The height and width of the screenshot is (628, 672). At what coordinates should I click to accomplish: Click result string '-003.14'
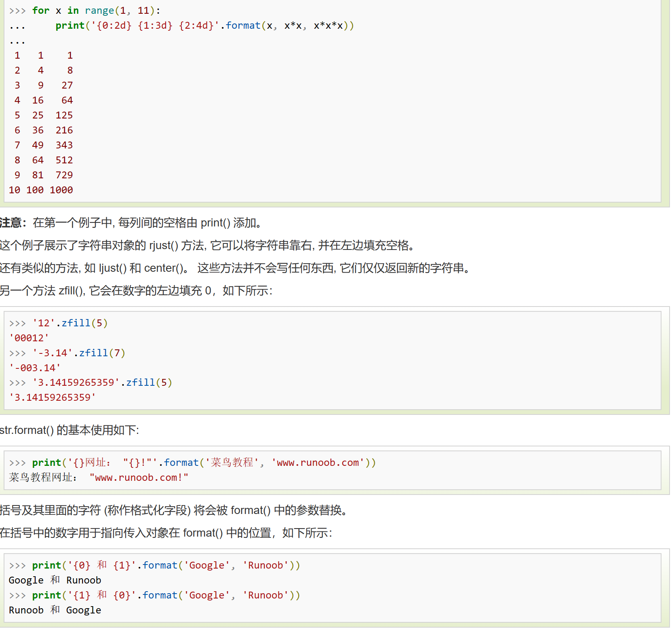(35, 368)
